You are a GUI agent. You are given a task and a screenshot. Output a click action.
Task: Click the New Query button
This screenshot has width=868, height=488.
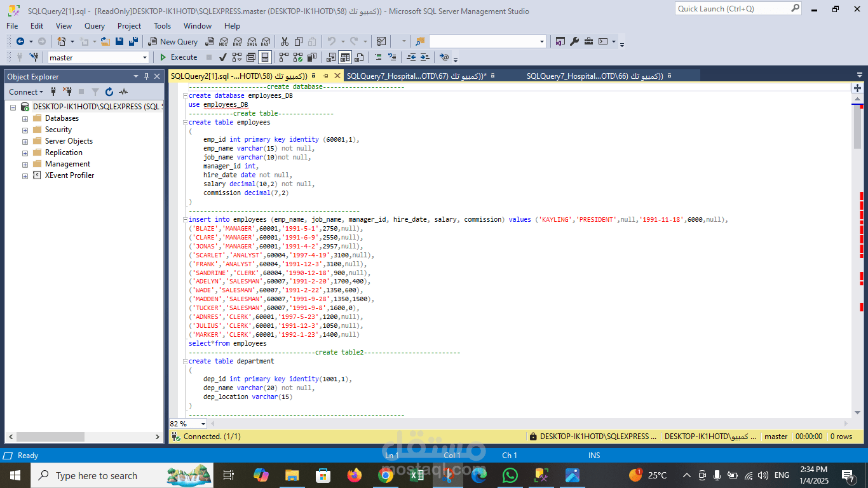tap(173, 41)
